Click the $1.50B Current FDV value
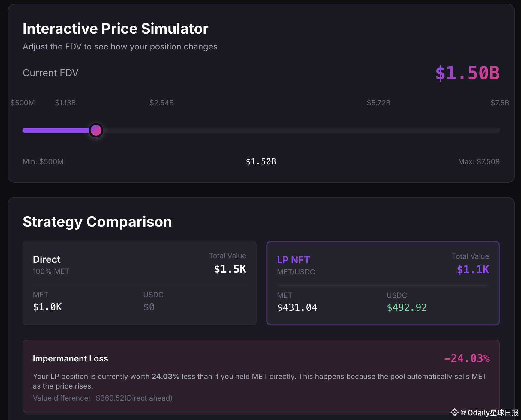 [467, 73]
